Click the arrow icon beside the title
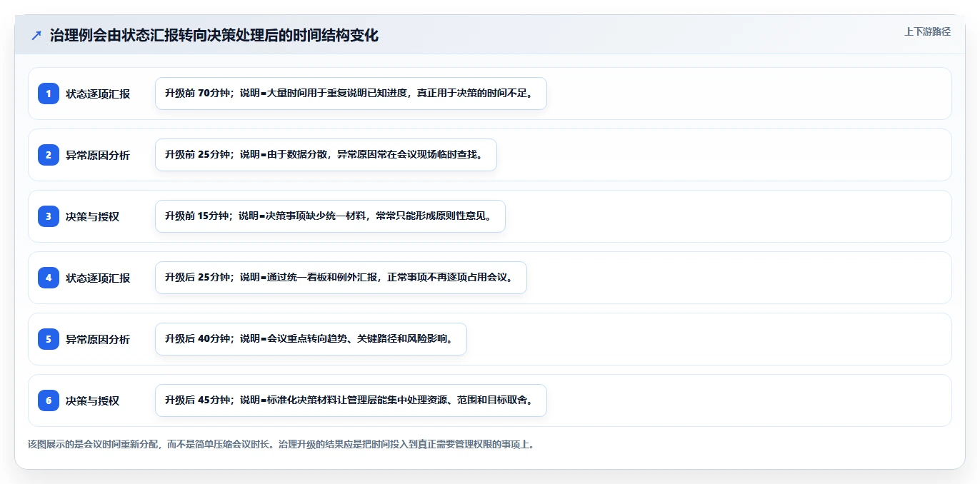This screenshot has width=980, height=484. pos(36,35)
